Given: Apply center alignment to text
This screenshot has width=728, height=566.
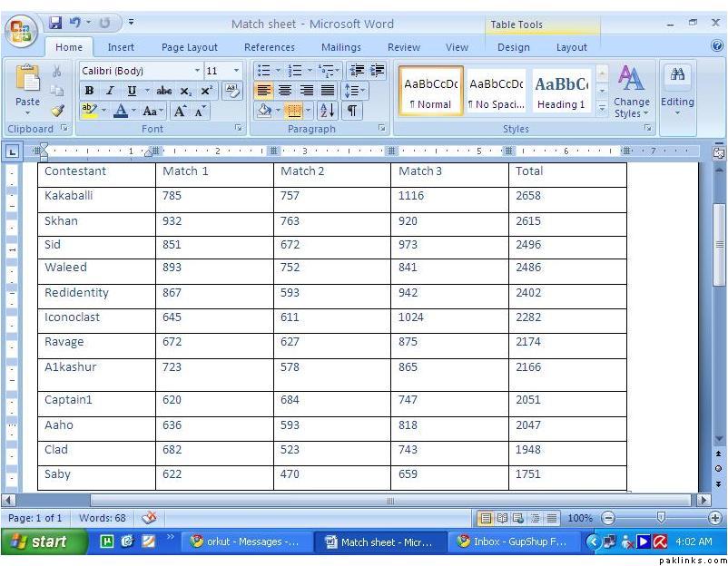Looking at the screenshot, I should 285,91.
